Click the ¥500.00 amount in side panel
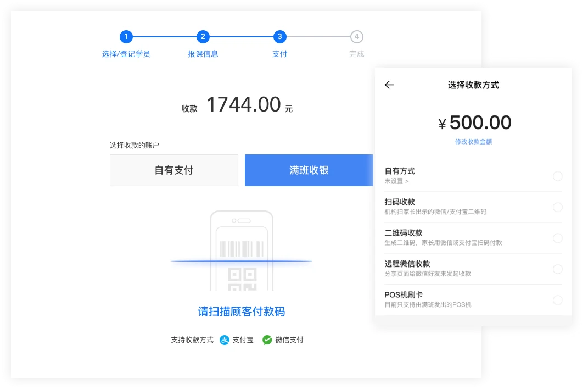 coord(474,123)
